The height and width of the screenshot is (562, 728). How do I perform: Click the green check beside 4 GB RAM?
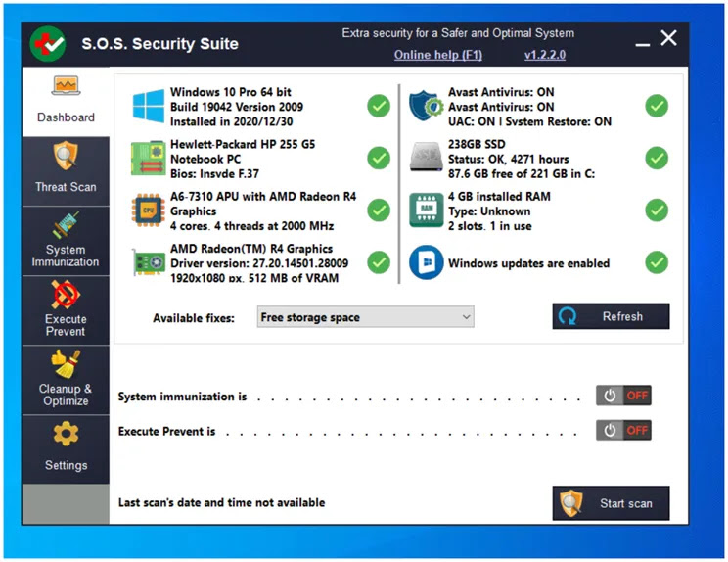pyautogui.click(x=657, y=211)
